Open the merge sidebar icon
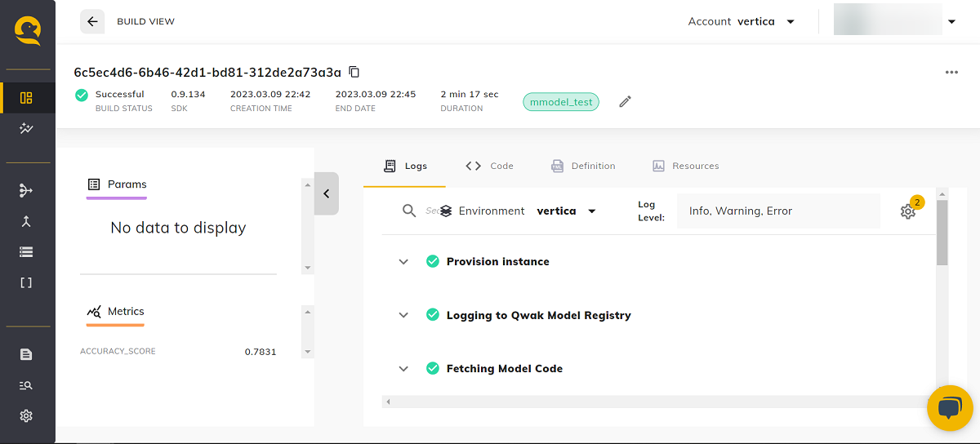980x444 pixels. 26,221
